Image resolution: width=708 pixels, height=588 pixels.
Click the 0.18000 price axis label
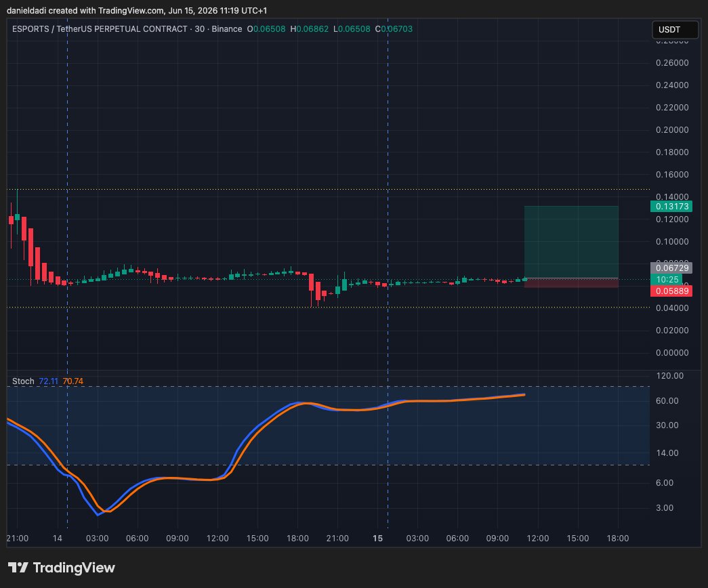(x=672, y=152)
